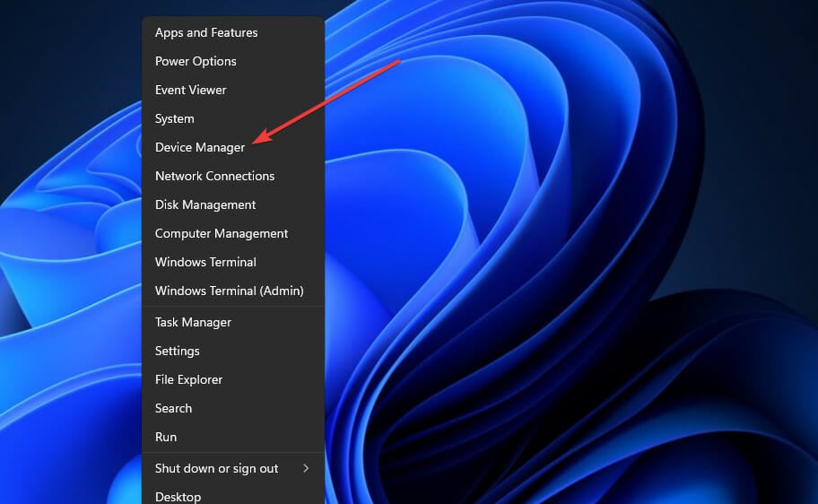Expand Shut down or sign out submenu

(233, 468)
